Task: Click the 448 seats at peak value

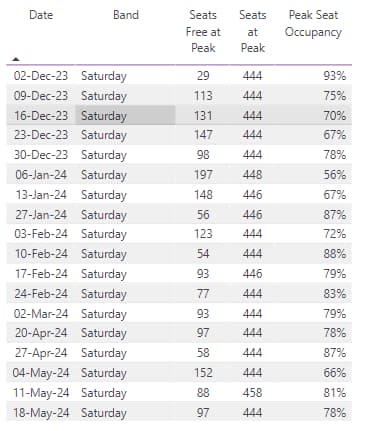Action: coord(252,175)
